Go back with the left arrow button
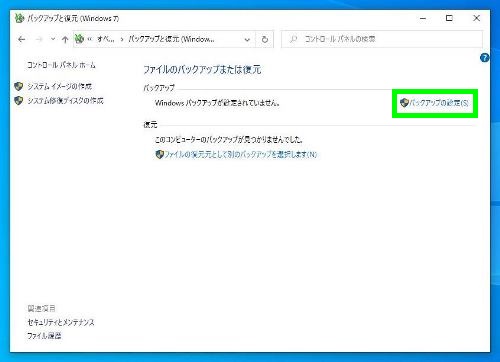This screenshot has width=500, height=362. [22, 39]
